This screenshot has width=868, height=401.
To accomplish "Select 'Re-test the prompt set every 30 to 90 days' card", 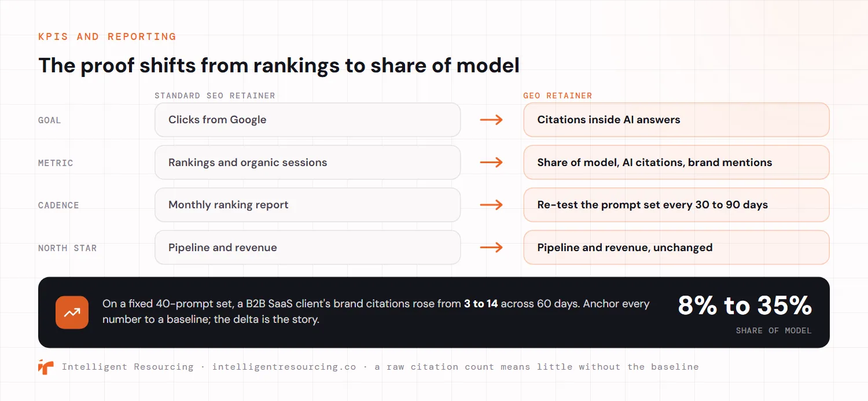I will (676, 205).
